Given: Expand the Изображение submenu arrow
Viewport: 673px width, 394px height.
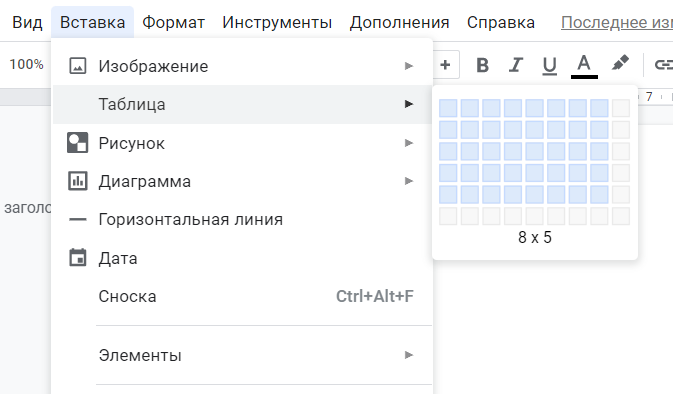Looking at the screenshot, I should click(409, 66).
